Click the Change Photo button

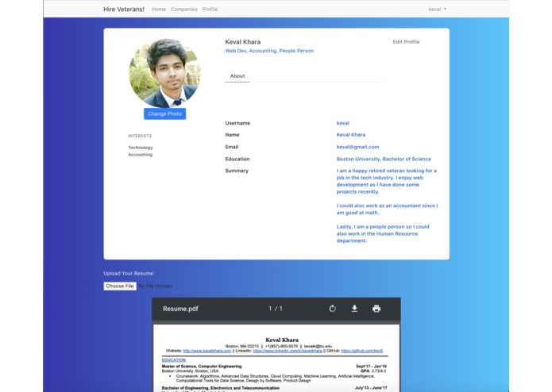coord(164,114)
